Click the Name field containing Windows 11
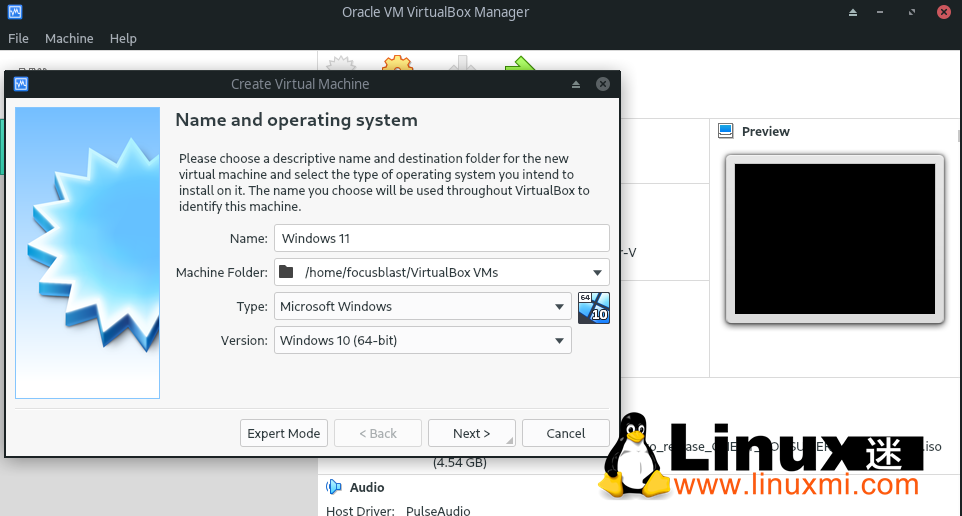Viewport: 962px width, 516px height. point(442,238)
